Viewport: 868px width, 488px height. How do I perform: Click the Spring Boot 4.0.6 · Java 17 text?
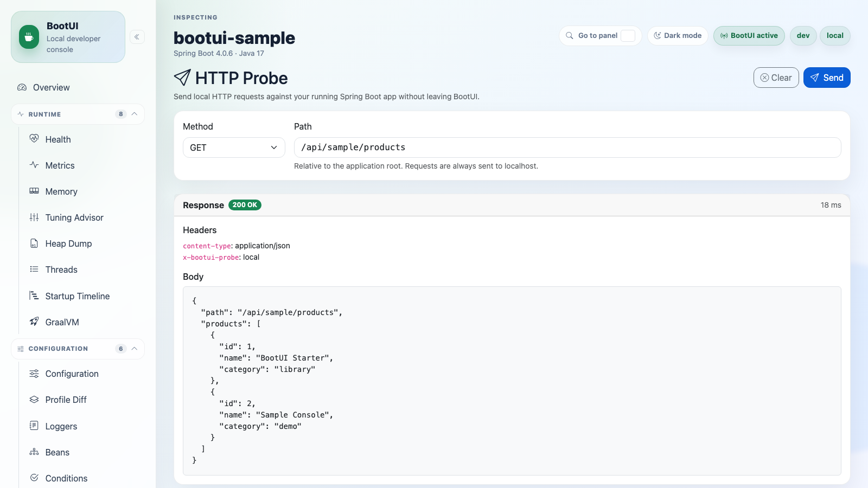219,53
